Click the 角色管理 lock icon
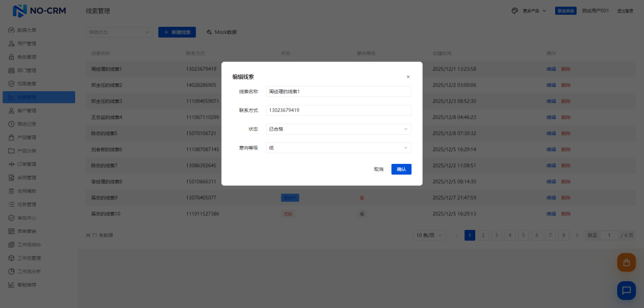 [11, 57]
